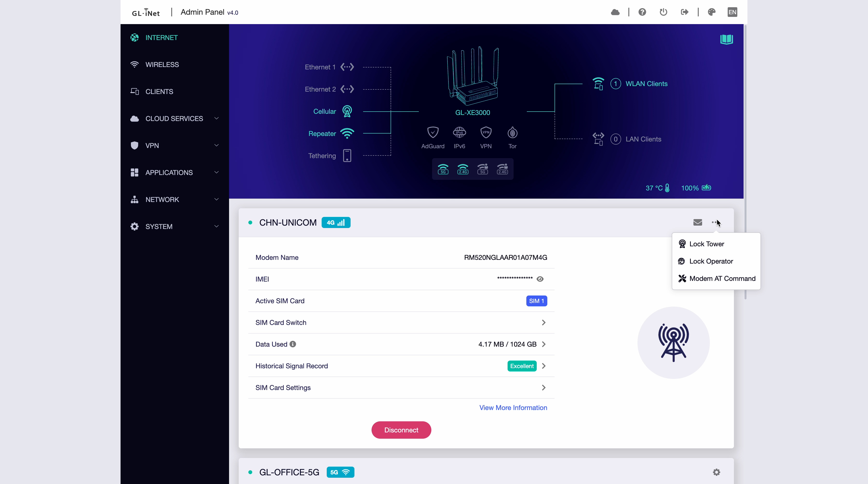
Task: Show Data Used info tooltip icon
Action: (293, 344)
